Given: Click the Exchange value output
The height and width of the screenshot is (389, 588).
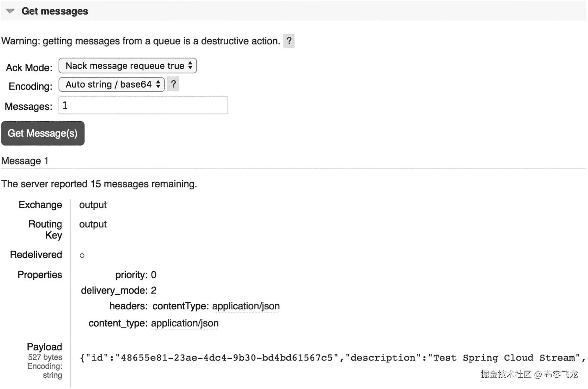Looking at the screenshot, I should 93,205.
